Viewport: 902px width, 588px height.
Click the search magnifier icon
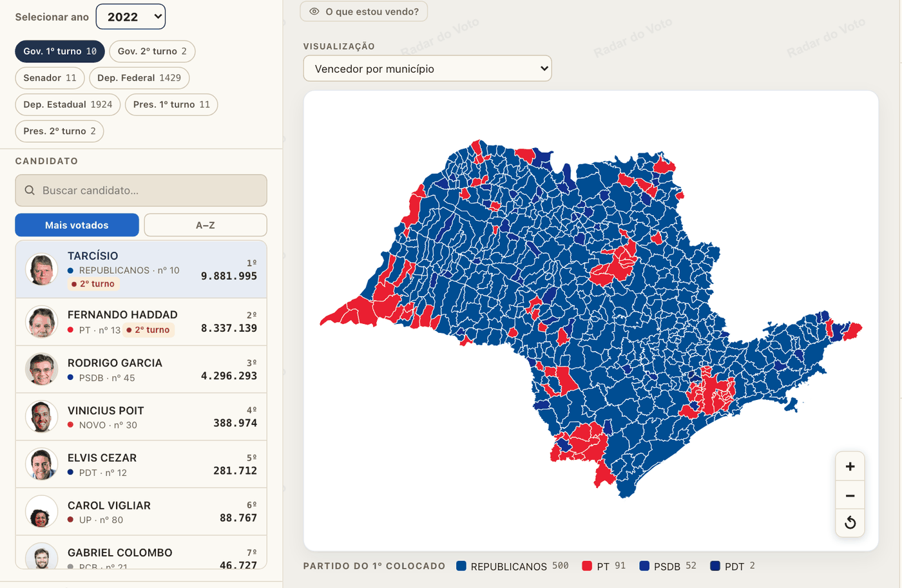click(x=30, y=191)
